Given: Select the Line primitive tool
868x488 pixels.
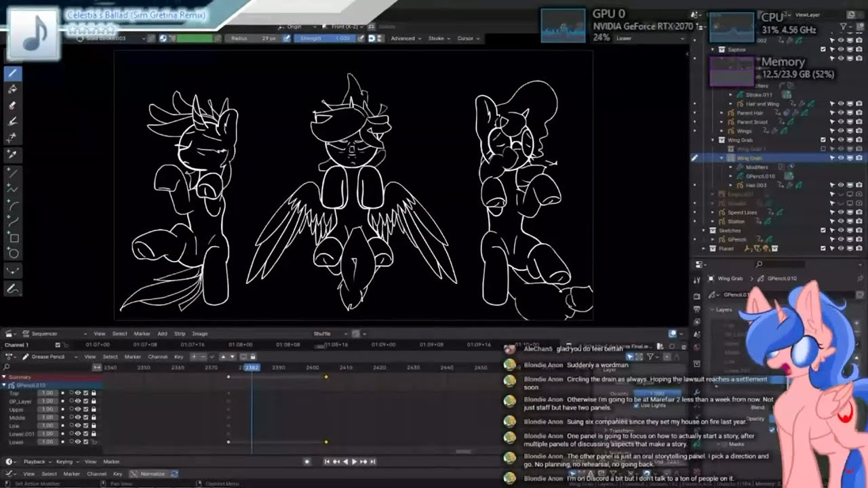Looking at the screenshot, I should click(x=14, y=174).
